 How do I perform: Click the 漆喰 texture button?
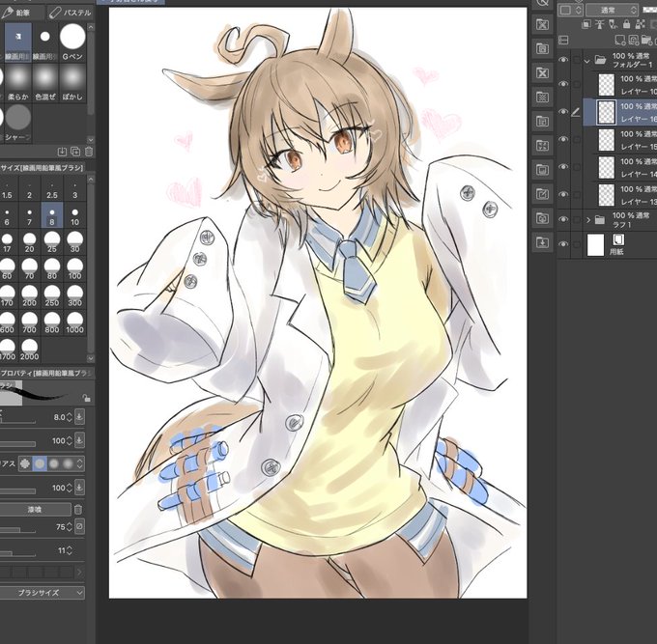click(35, 510)
